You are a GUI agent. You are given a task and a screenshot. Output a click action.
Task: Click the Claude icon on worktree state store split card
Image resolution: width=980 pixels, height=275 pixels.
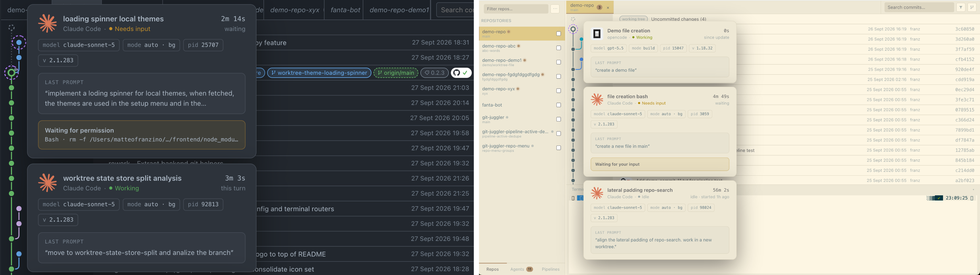coord(48,183)
